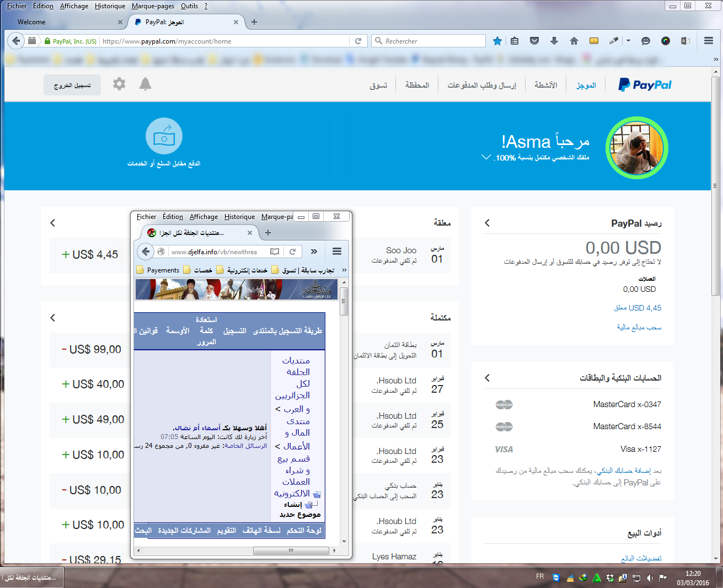Open the bookmarks list icon next to the star
Screen dimensions: 723x588
coord(515,41)
